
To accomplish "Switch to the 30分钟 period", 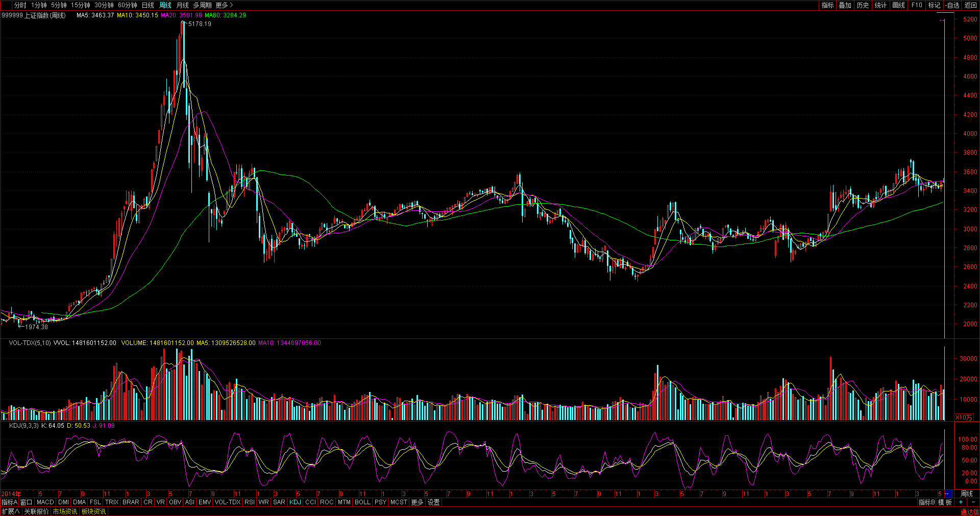I will click(104, 5).
